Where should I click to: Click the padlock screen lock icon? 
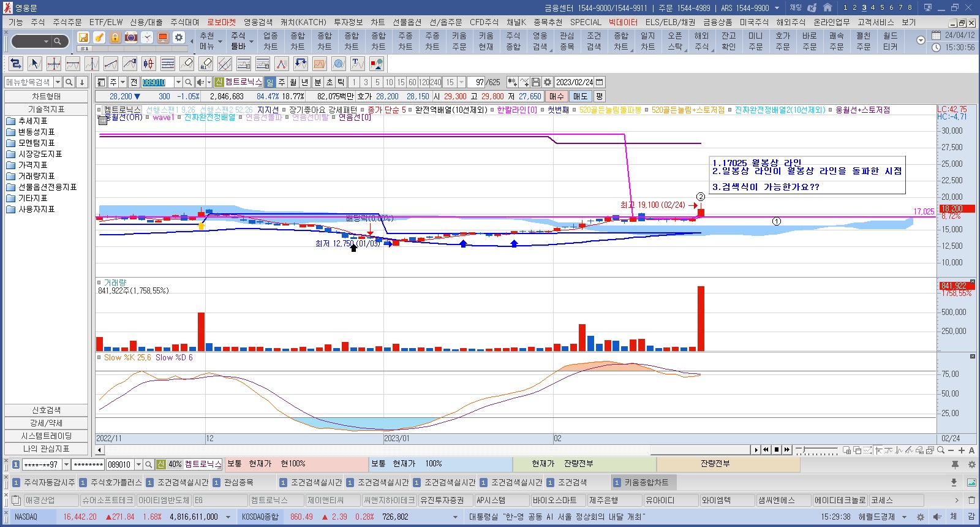pos(115,37)
